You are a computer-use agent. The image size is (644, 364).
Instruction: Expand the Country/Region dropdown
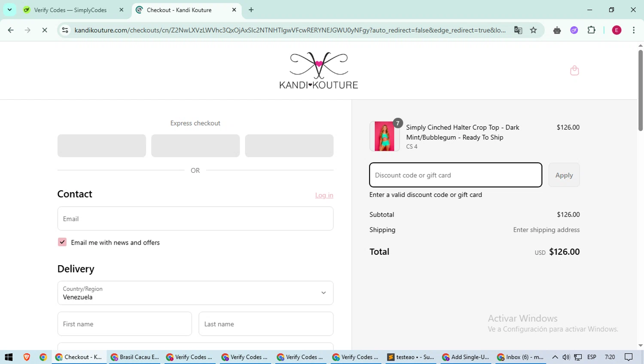coord(195,293)
